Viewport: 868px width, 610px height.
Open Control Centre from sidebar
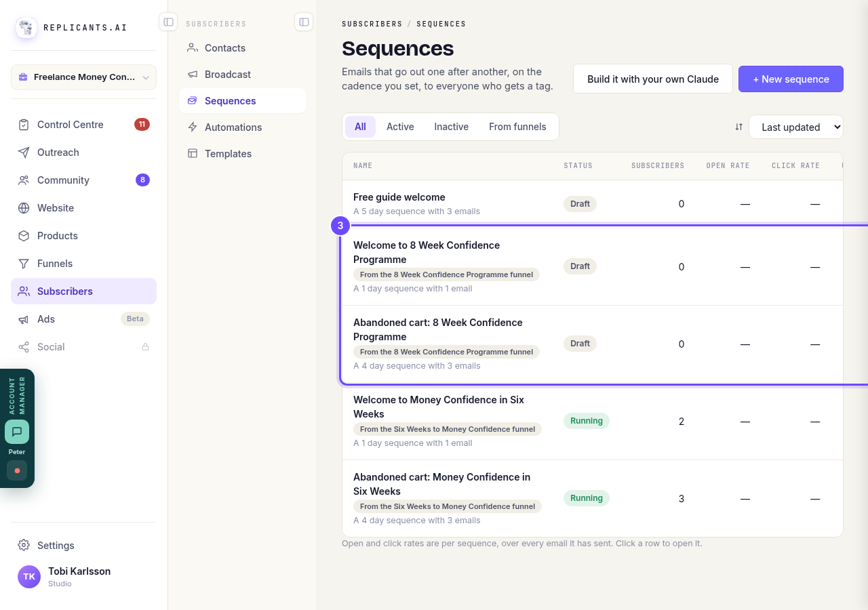click(x=83, y=125)
